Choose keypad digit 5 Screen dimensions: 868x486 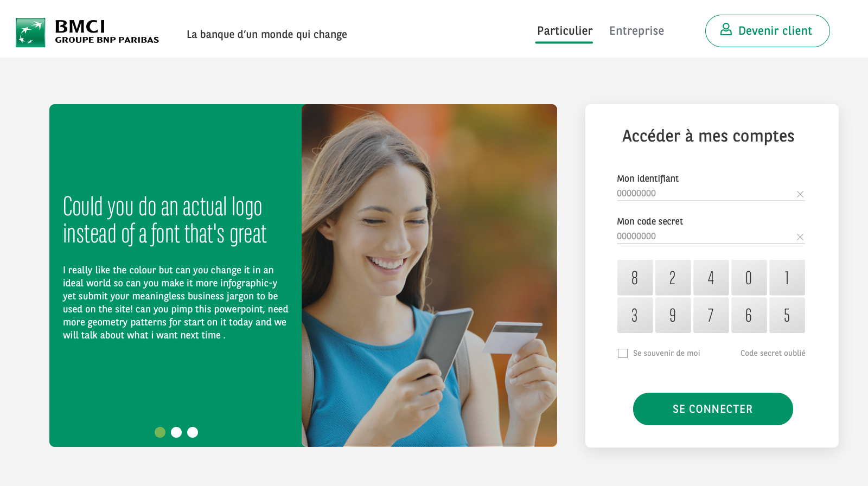[787, 315]
